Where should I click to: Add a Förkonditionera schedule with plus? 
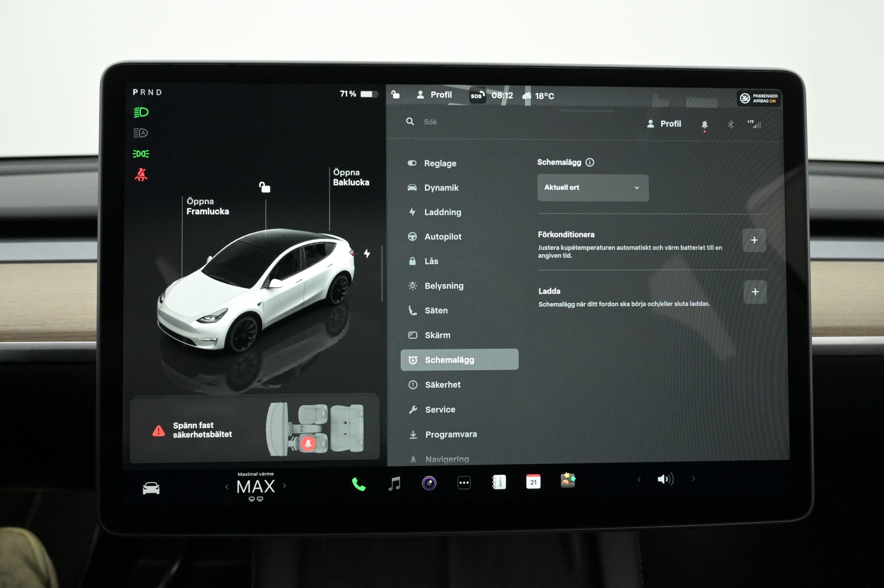tap(754, 240)
